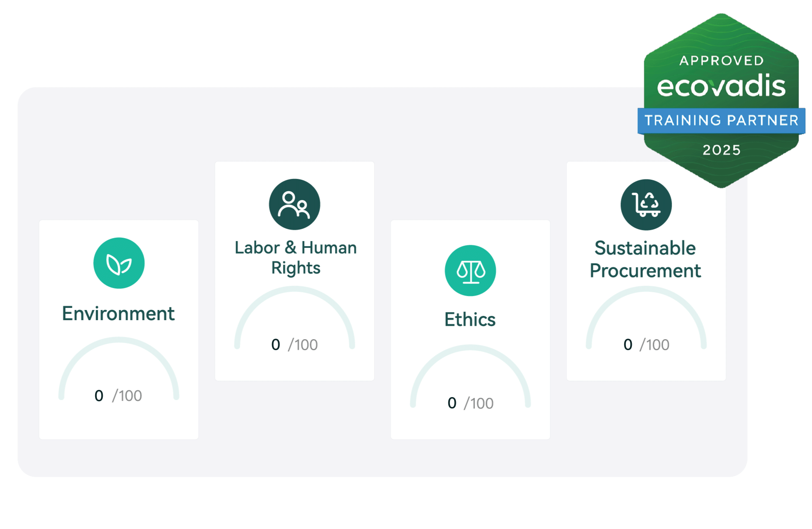Click the Sustainable Procurement cart icon
This screenshot has height=529, width=812.
646,205
